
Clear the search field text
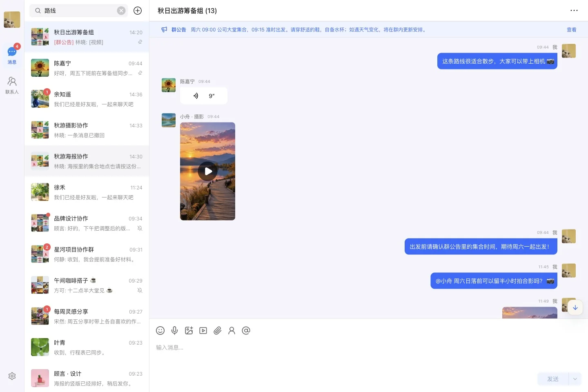coord(121,11)
